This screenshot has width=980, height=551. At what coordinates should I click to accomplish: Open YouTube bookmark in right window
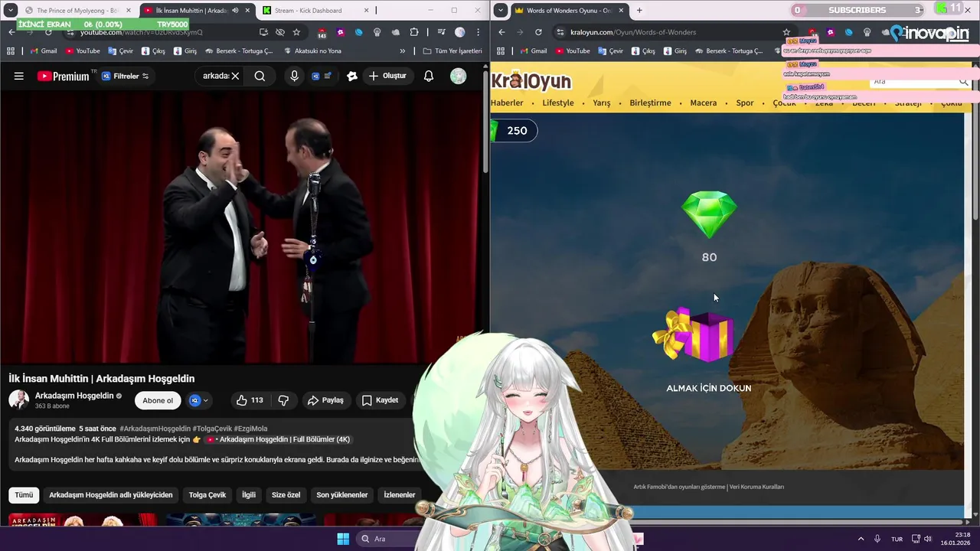pyautogui.click(x=573, y=51)
